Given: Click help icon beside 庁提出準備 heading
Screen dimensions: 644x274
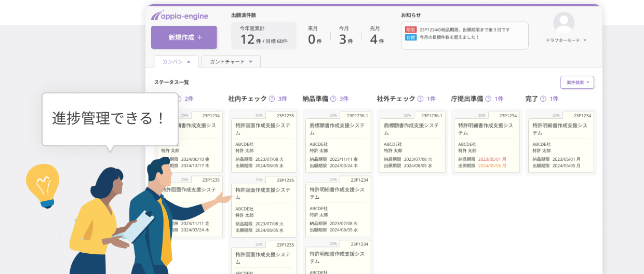Looking at the screenshot, I should [x=488, y=99].
